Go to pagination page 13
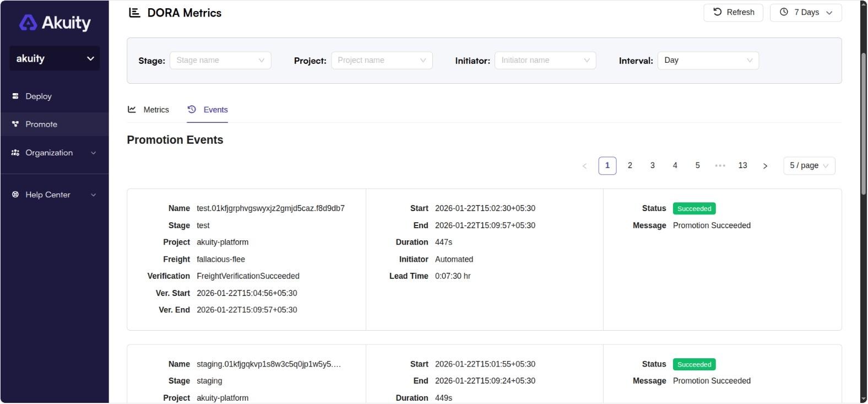868x404 pixels. pos(742,166)
